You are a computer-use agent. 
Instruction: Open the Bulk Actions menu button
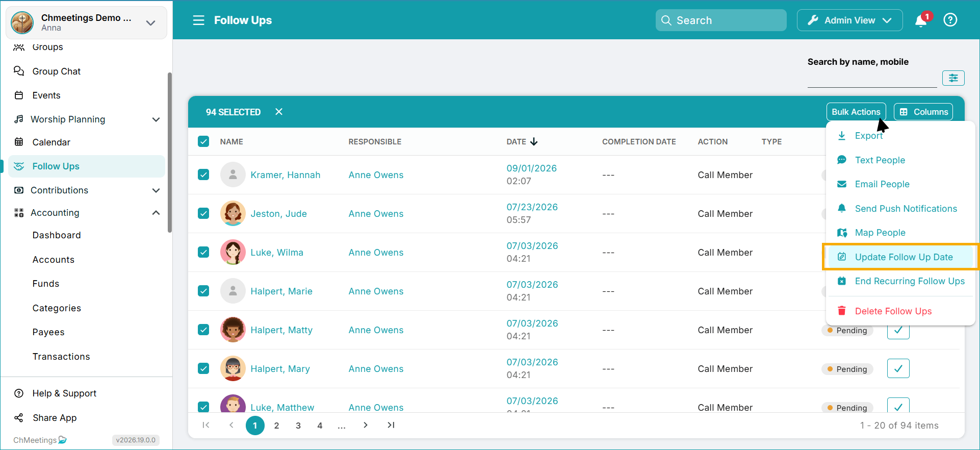click(856, 112)
